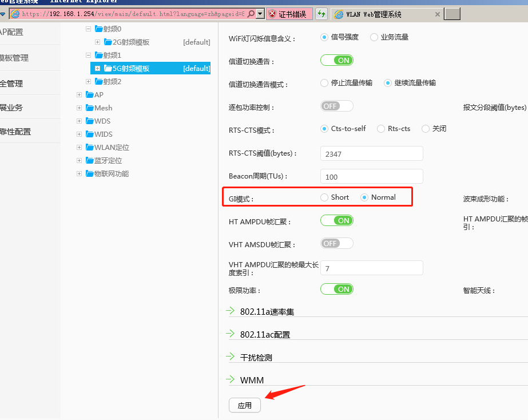
Task: Select 停止流量传输 radio option
Action: 324,83
